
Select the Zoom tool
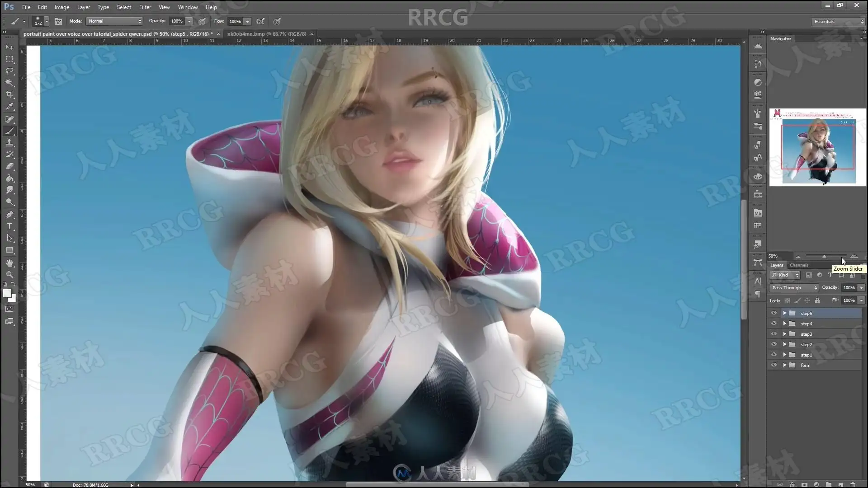pyautogui.click(x=9, y=274)
